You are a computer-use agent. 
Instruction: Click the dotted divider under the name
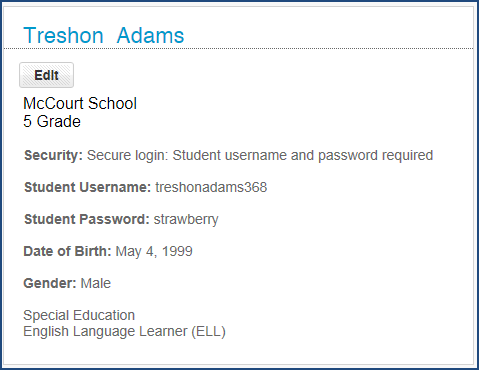(x=238, y=49)
